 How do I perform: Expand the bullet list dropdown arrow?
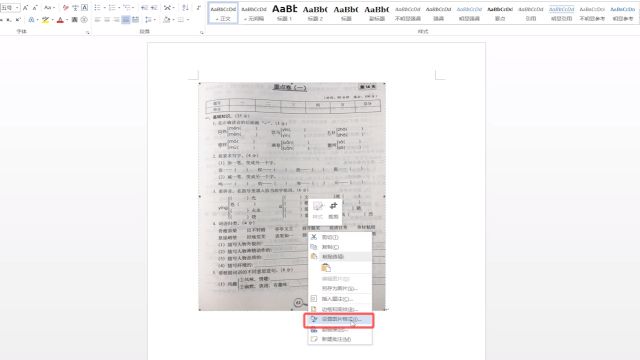tap(104, 8)
